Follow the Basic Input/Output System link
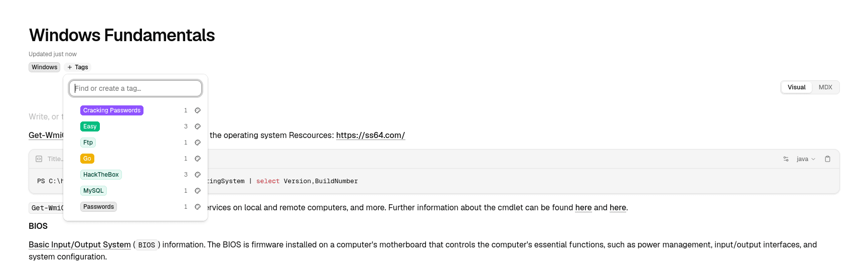868x267 pixels. (80, 244)
